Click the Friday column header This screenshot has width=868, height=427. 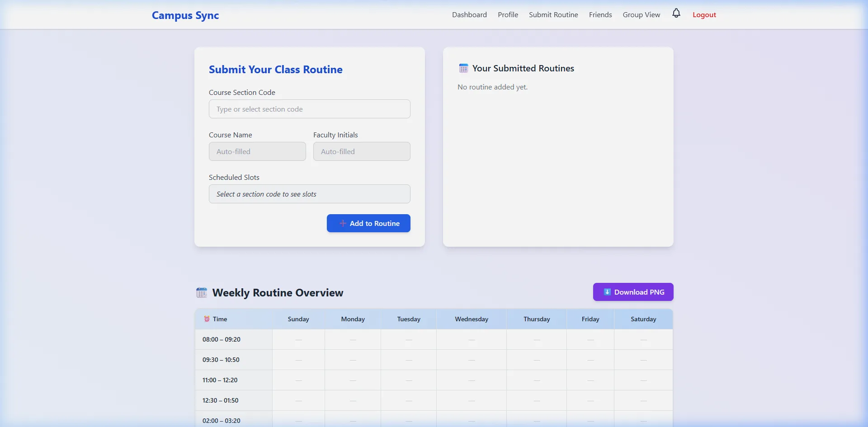590,319
